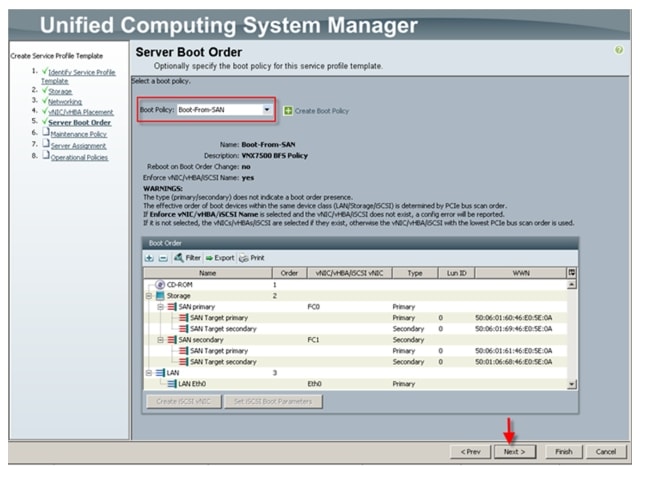Click the Next > button
649x482 pixels.
(x=514, y=452)
